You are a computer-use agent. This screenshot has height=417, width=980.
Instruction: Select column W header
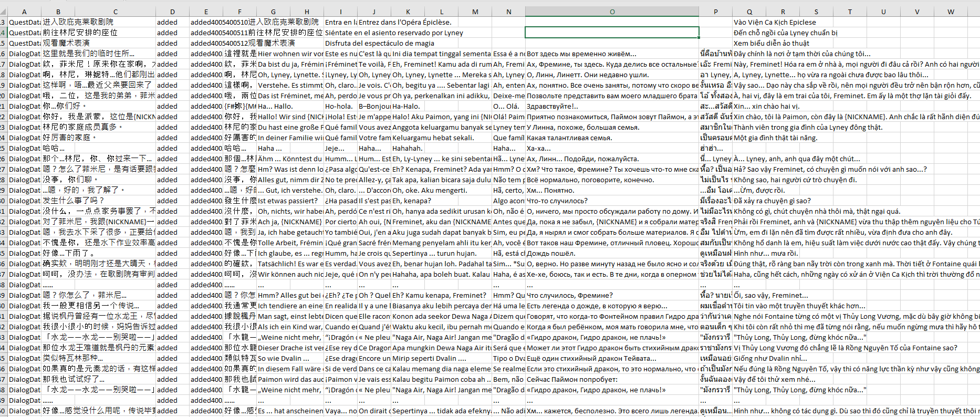(951, 12)
